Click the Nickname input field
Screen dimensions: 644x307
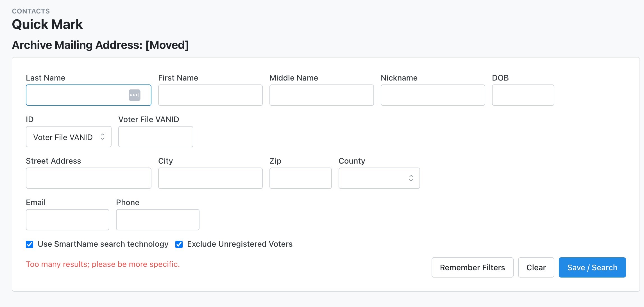tap(433, 95)
